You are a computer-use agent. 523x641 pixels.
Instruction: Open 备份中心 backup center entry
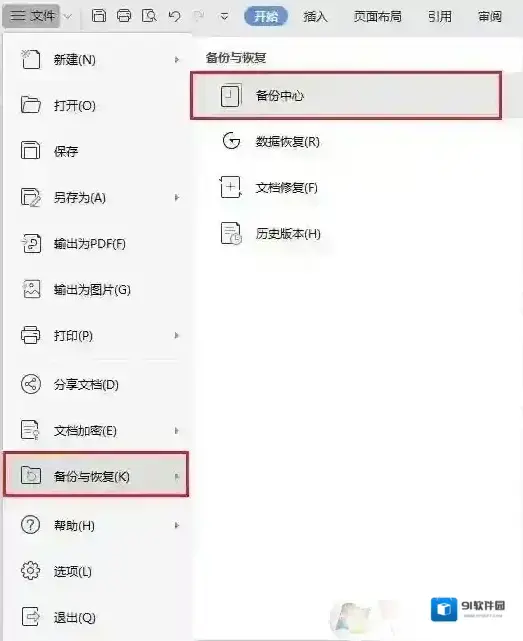346,96
